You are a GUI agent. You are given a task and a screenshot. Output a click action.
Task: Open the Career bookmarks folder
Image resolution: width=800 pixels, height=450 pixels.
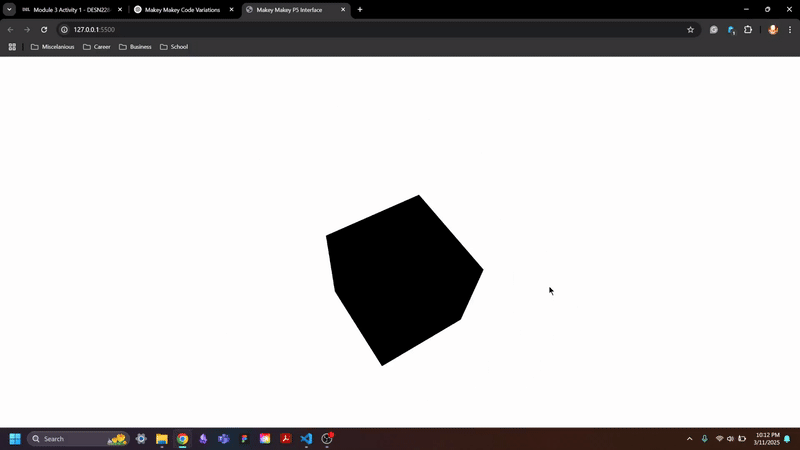[96, 47]
